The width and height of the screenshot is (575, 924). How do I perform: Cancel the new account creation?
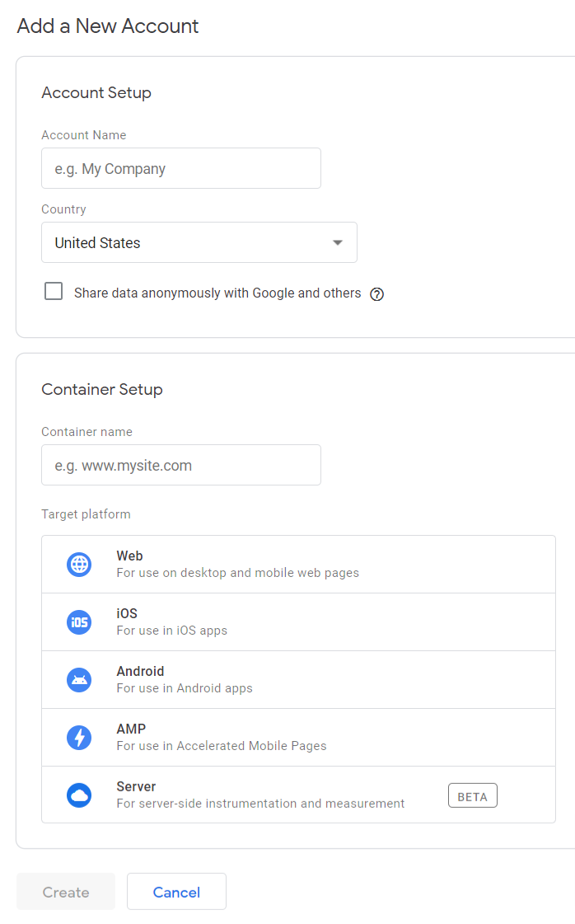point(177,892)
